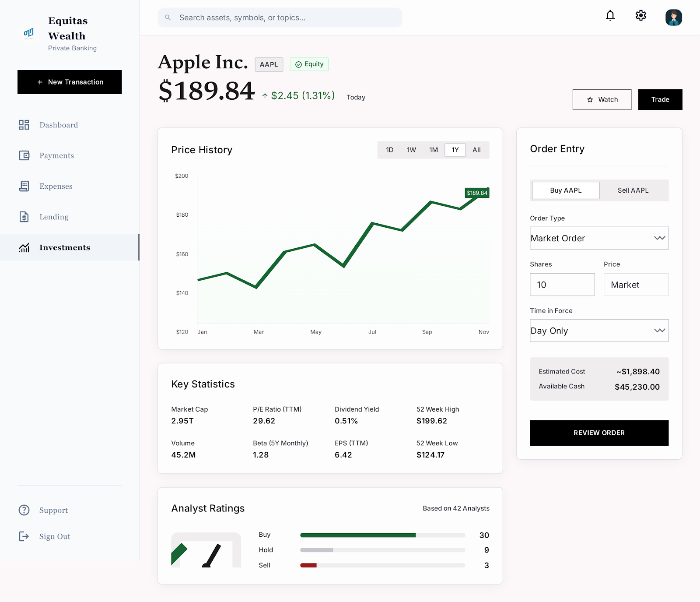Open settings gear icon
The image size is (700, 602).
point(640,16)
